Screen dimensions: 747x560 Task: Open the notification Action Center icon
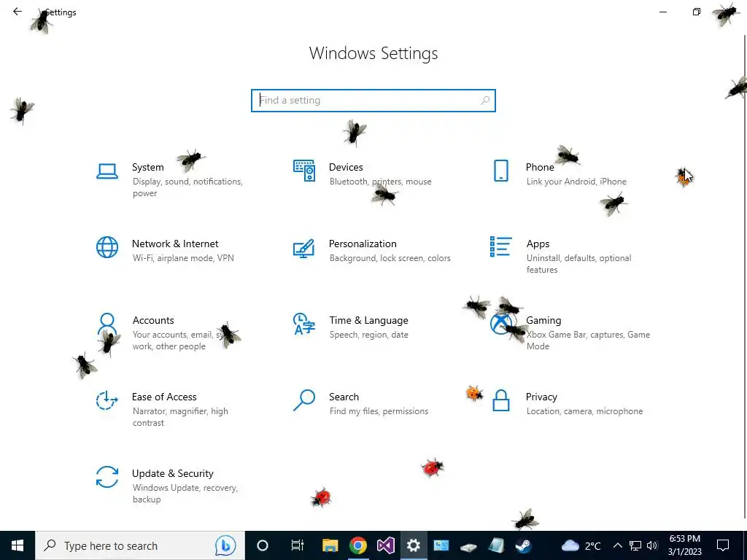(723, 545)
